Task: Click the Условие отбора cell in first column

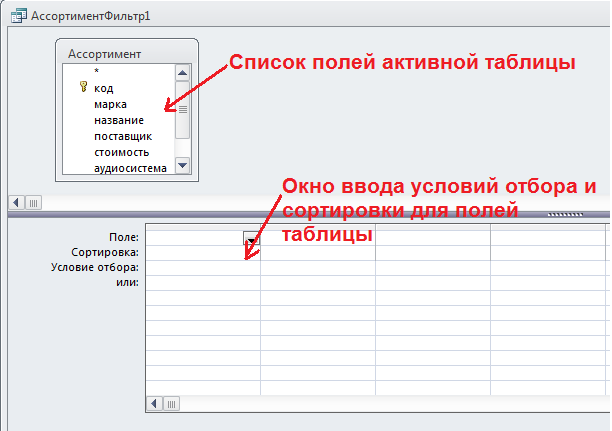Action: (x=203, y=268)
